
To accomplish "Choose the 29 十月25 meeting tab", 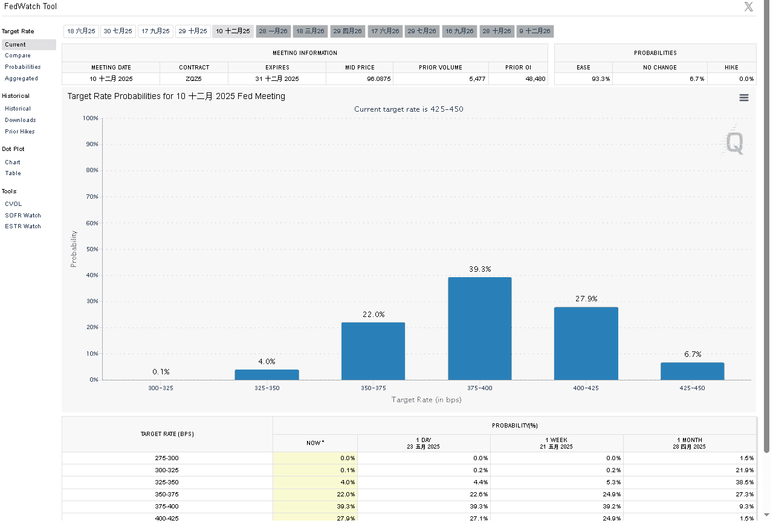I will point(193,31).
